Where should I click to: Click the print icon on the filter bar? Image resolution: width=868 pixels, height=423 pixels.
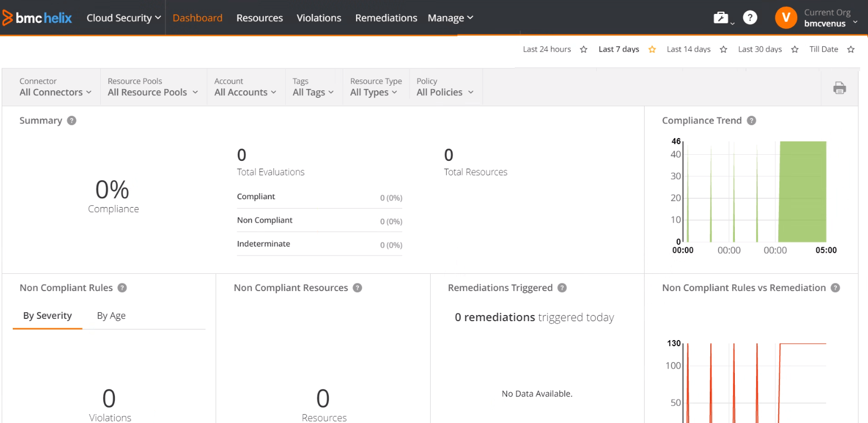pos(840,87)
